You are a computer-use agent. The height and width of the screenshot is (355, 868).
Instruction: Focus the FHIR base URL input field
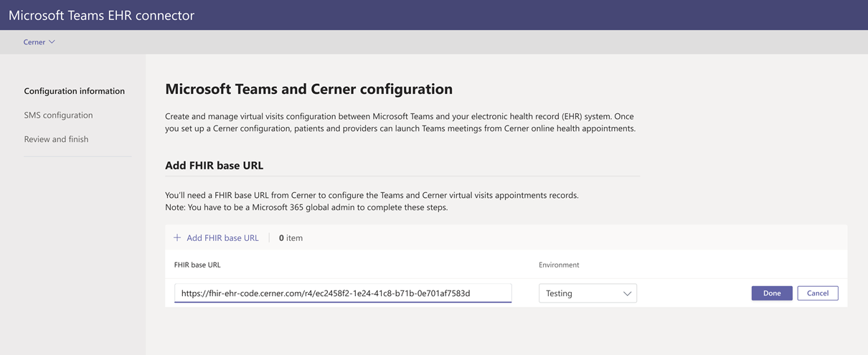pyautogui.click(x=343, y=293)
